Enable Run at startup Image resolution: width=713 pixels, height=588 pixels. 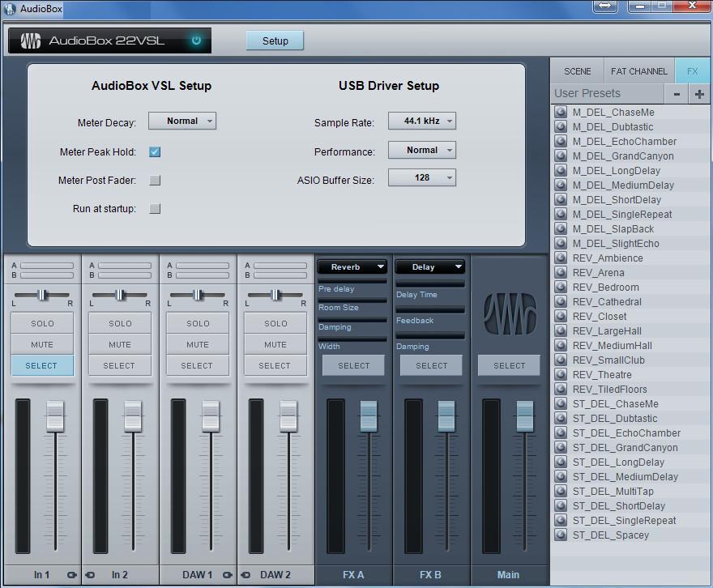155,208
